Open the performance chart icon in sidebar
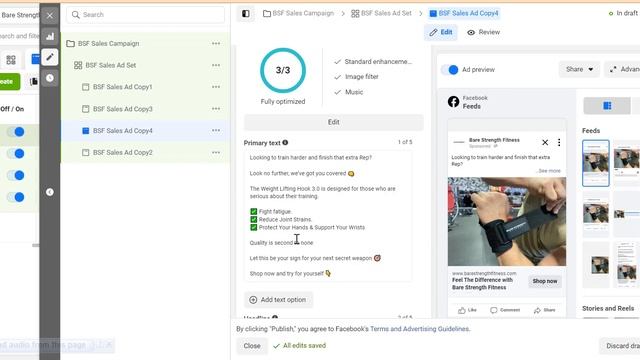 (50, 36)
